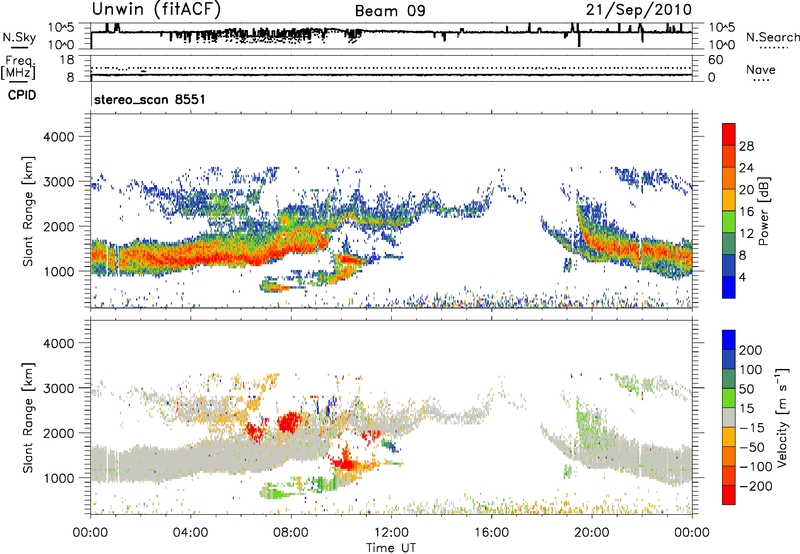
Task: Click the power panel's "Slant Range [km]" label
Action: click(x=28, y=211)
